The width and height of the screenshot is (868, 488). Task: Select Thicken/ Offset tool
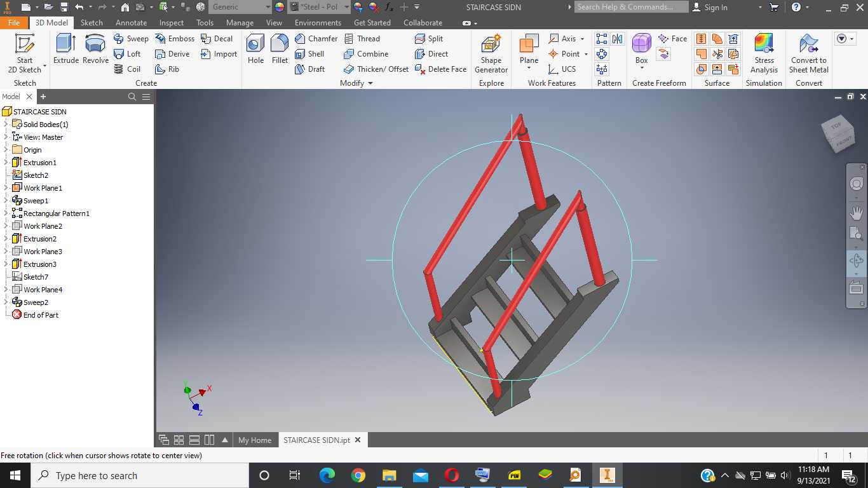pos(376,69)
